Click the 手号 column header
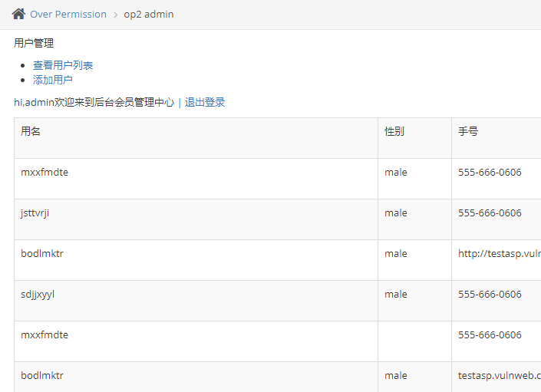 coord(496,138)
